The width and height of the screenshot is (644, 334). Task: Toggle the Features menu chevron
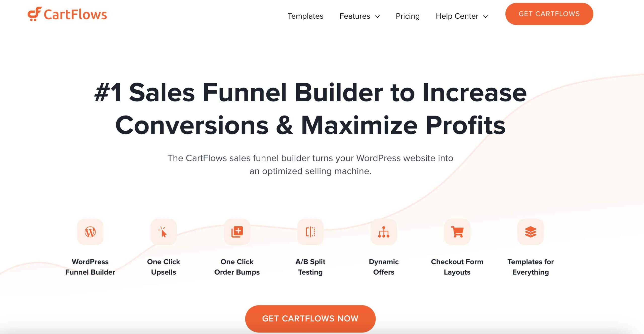[378, 16]
